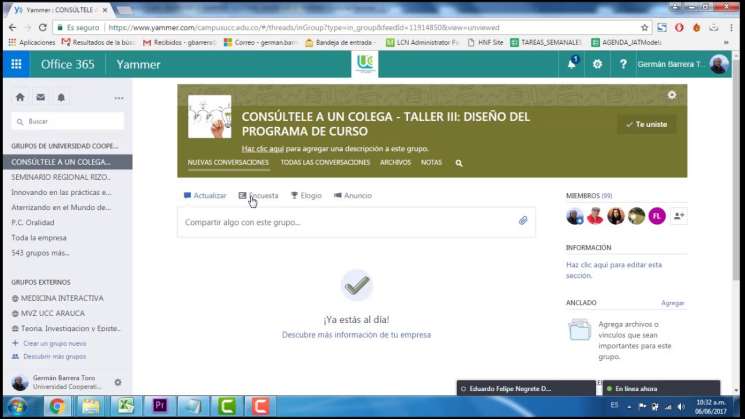Click the group thumbnail image

click(210, 116)
